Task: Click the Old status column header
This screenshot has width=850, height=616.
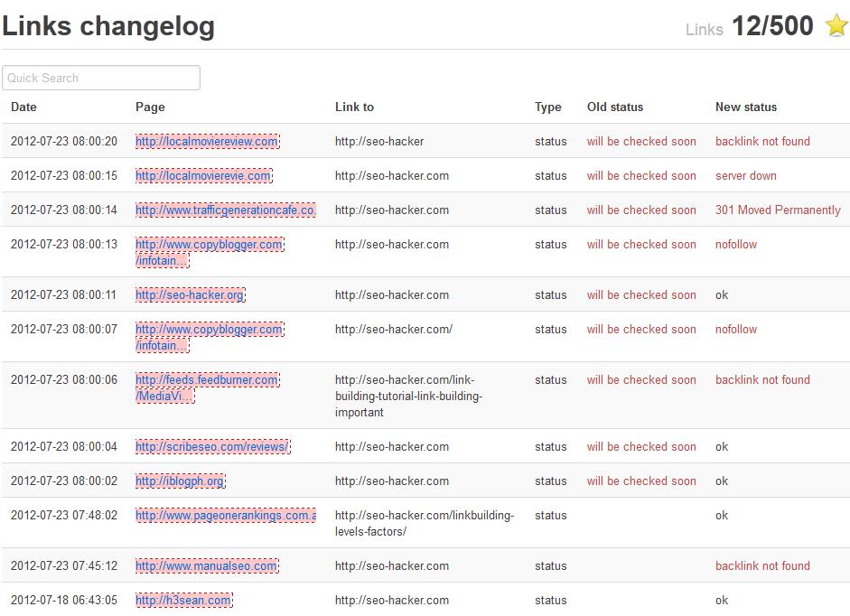Action: (x=614, y=107)
